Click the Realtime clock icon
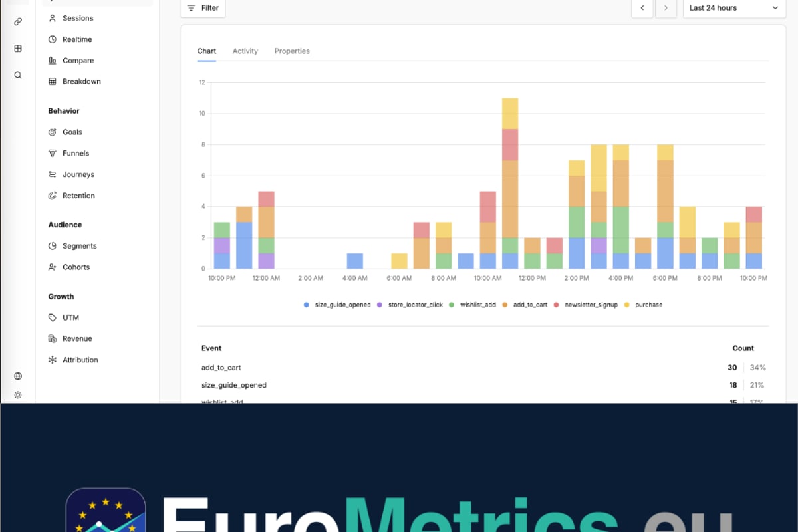The image size is (798, 532). pyautogui.click(x=53, y=39)
